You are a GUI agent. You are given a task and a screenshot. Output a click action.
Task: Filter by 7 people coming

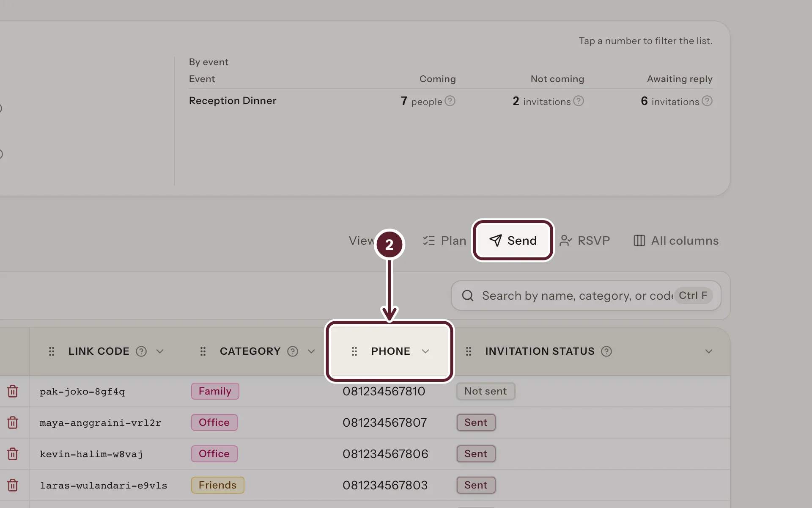[x=422, y=101]
